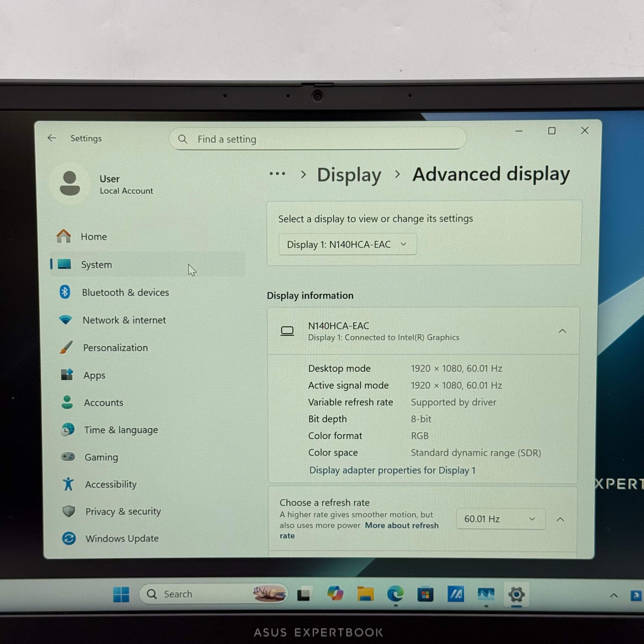The image size is (644, 644).
Task: Collapse the N140HCA-EAC display information card
Action: coord(562,331)
